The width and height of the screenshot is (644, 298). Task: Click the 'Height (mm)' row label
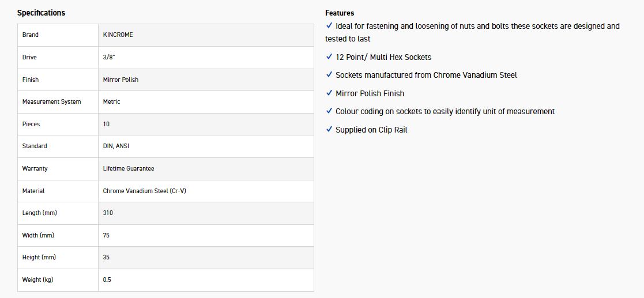tap(39, 257)
